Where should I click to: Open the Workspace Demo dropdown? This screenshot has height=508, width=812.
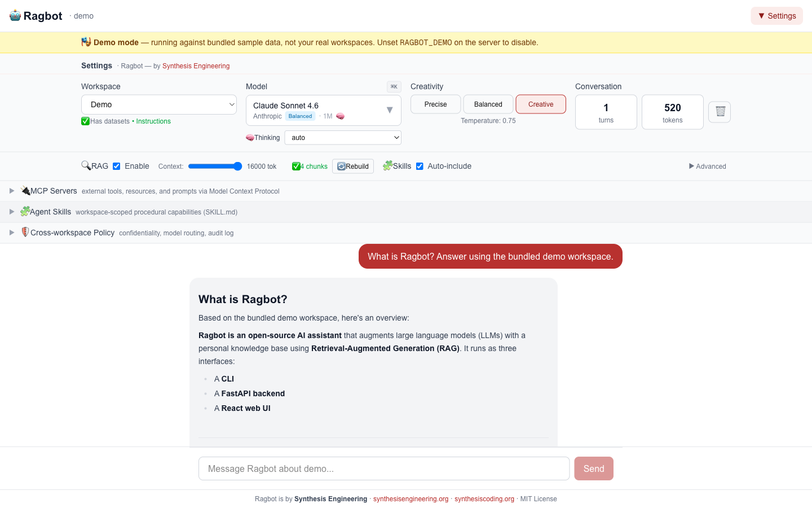tap(159, 104)
